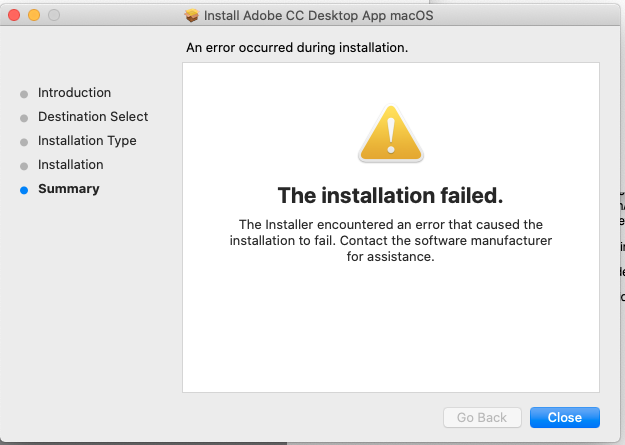
Task: Click the grey bullet beside Introduction
Action: [24, 94]
